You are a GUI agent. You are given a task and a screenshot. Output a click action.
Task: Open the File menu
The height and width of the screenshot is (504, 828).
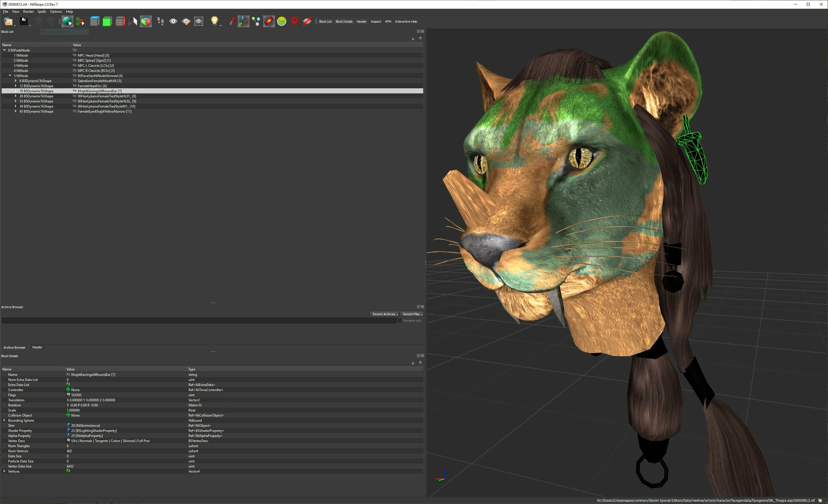pyautogui.click(x=6, y=12)
